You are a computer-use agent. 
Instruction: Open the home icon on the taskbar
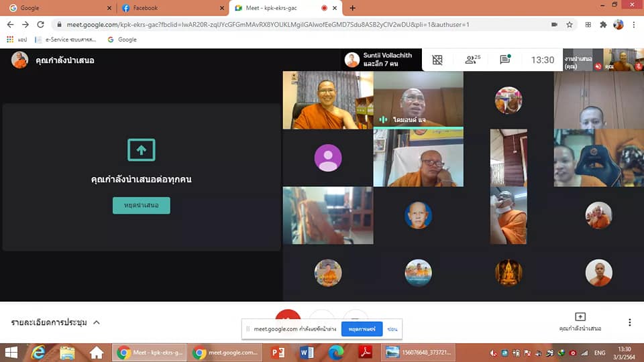97,353
